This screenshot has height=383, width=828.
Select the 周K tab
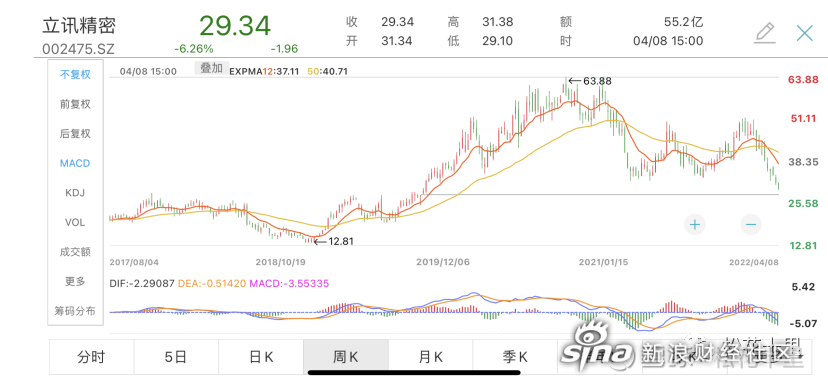point(346,357)
